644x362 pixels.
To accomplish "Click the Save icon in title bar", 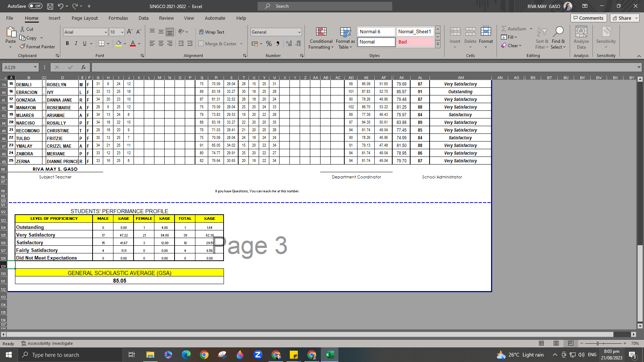I will coord(50,6).
